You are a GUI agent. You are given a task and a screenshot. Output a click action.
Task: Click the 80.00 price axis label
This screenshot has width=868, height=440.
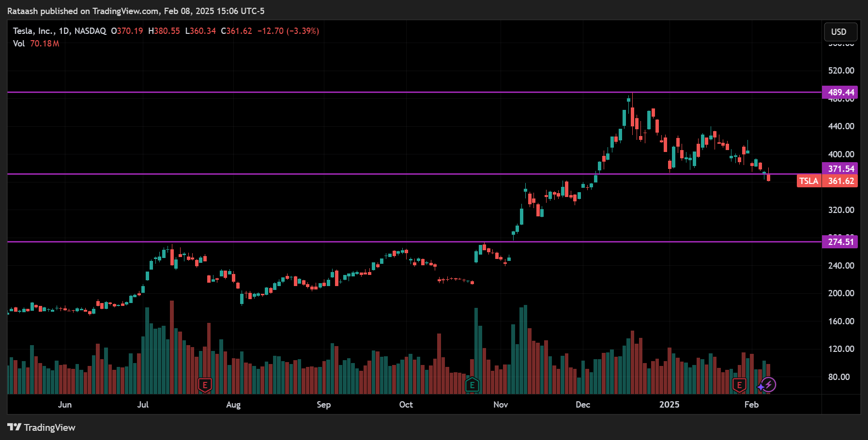pyautogui.click(x=839, y=377)
